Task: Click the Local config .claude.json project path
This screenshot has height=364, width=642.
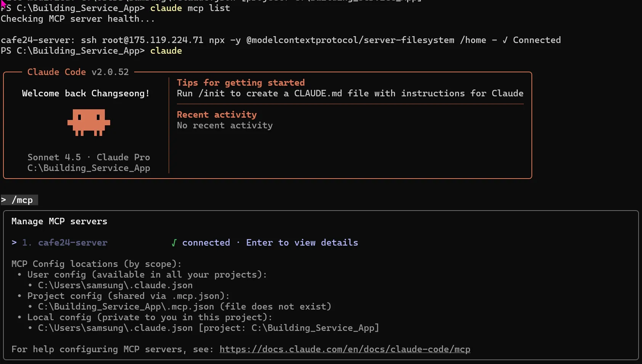Action: point(208,328)
